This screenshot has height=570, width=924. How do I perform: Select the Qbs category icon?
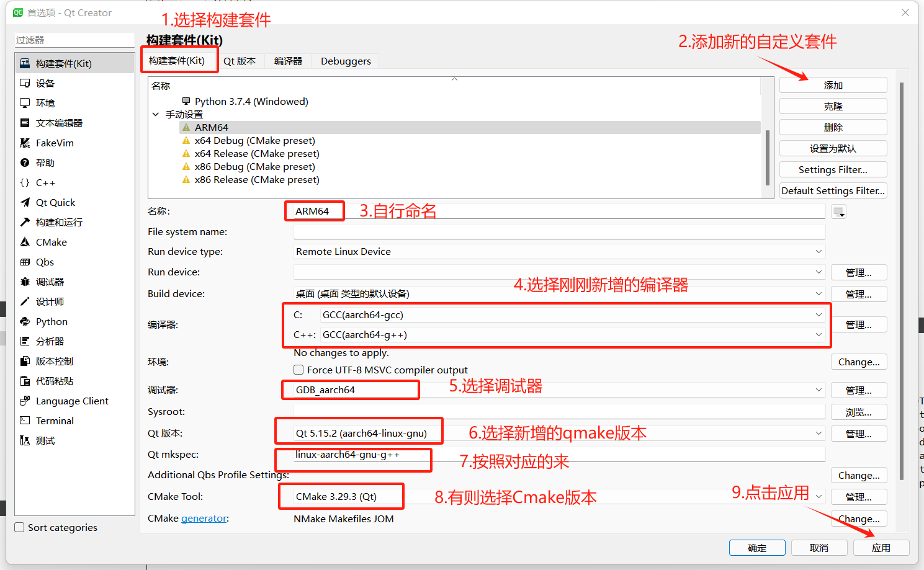[x=25, y=262]
